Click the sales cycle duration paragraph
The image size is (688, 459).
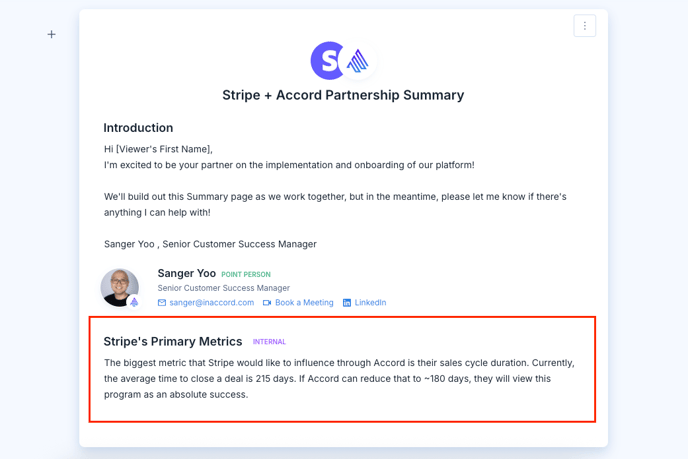(339, 379)
